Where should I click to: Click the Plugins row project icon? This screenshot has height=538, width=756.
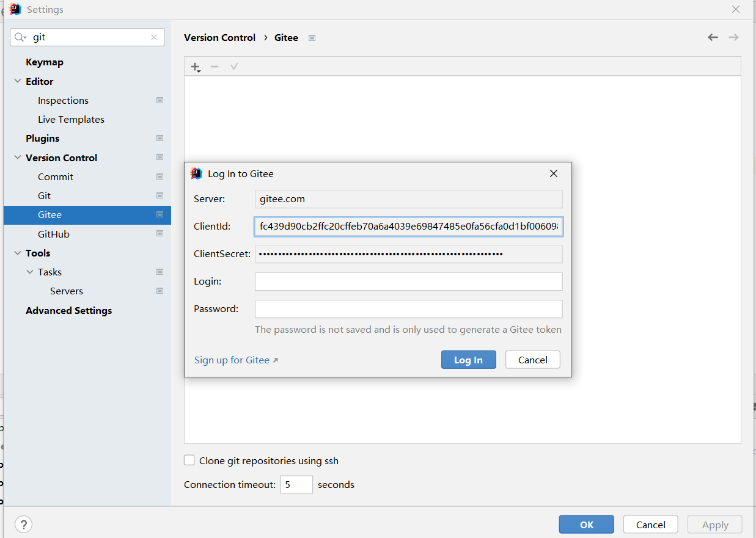click(160, 138)
